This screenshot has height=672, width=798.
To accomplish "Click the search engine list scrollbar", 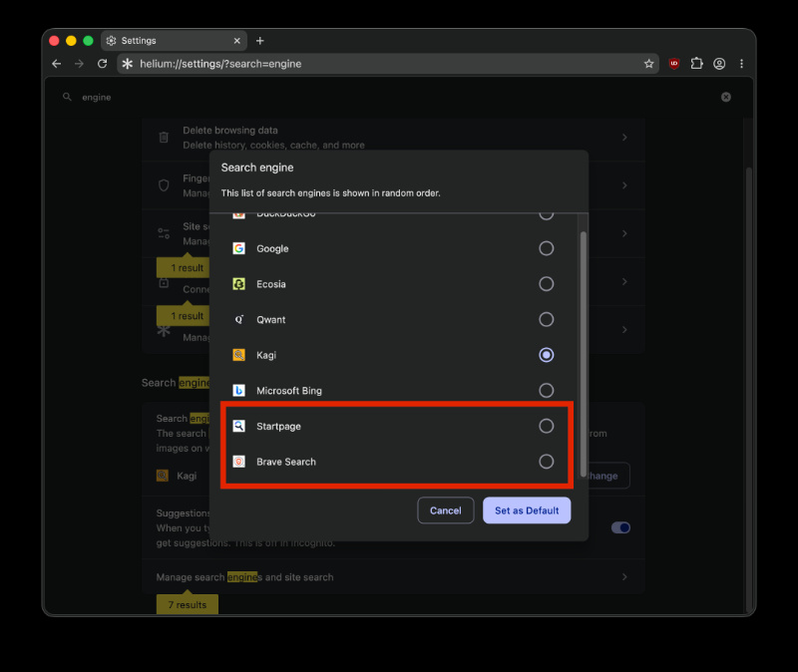I will pyautogui.click(x=584, y=354).
